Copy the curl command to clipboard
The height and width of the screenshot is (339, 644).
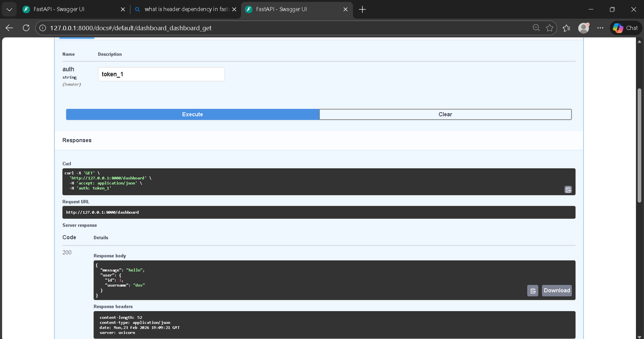click(568, 190)
